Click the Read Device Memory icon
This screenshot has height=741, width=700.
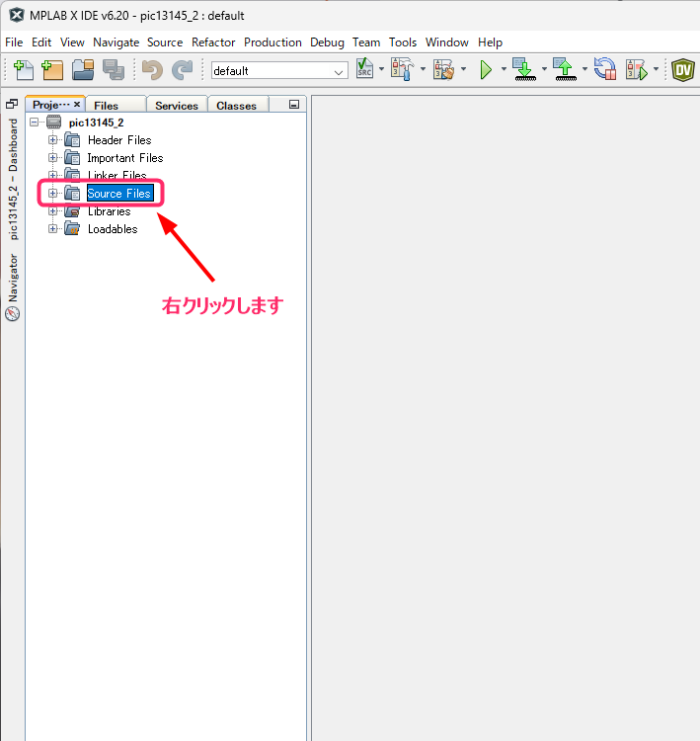coord(564,70)
